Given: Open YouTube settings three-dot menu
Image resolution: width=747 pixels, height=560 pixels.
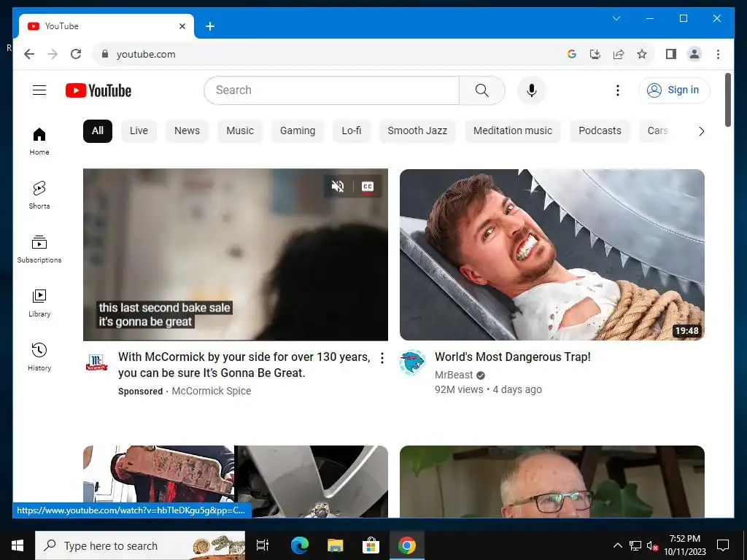Looking at the screenshot, I should 617,90.
